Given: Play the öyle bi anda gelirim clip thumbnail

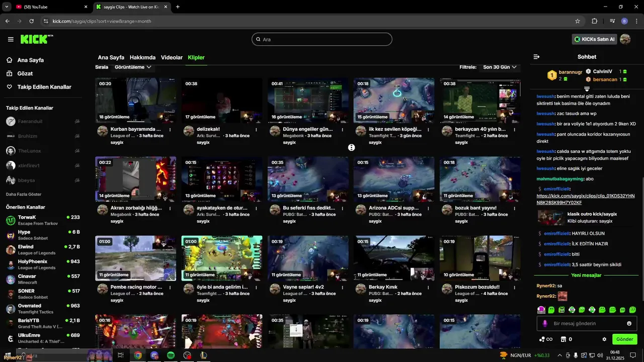Looking at the screenshot, I should coord(222,258).
